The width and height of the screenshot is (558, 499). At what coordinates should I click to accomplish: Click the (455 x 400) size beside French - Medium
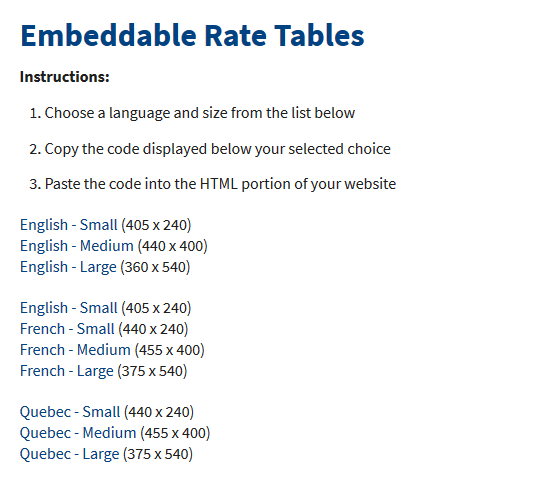coord(170,350)
